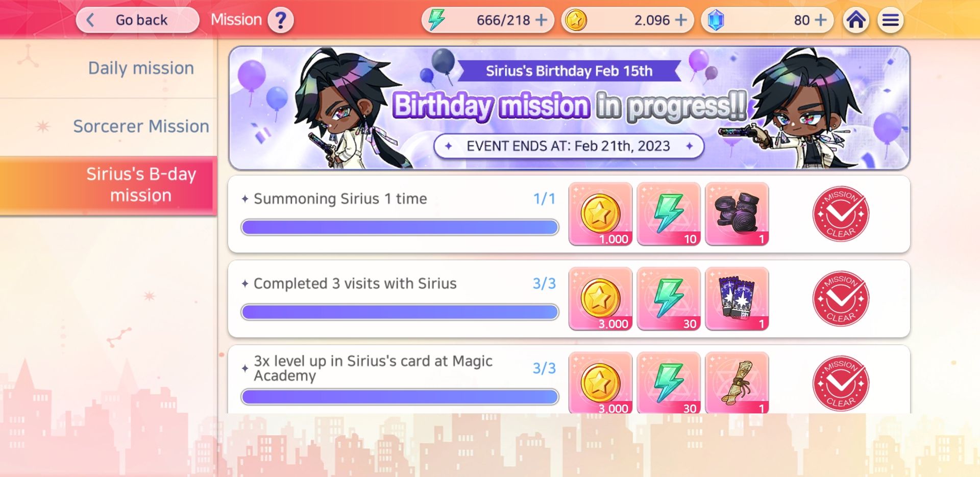
Task: Add more energy with the plus icon
Action: pos(541,20)
